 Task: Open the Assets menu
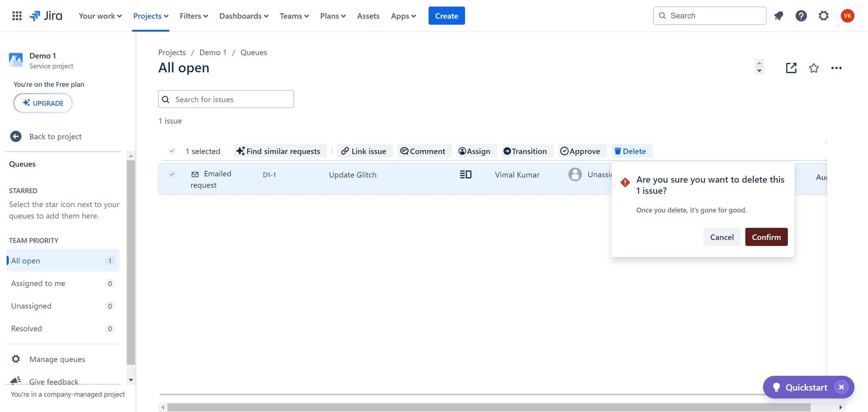(368, 16)
